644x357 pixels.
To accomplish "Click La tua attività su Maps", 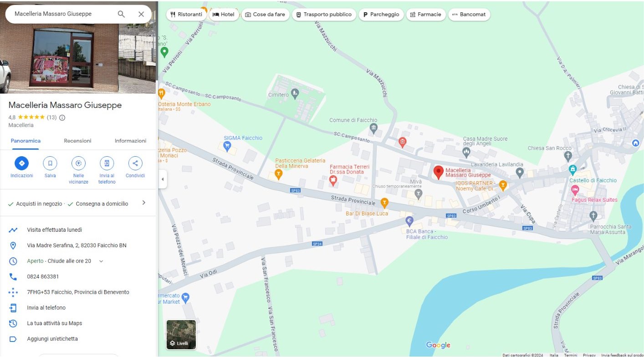I will click(54, 323).
